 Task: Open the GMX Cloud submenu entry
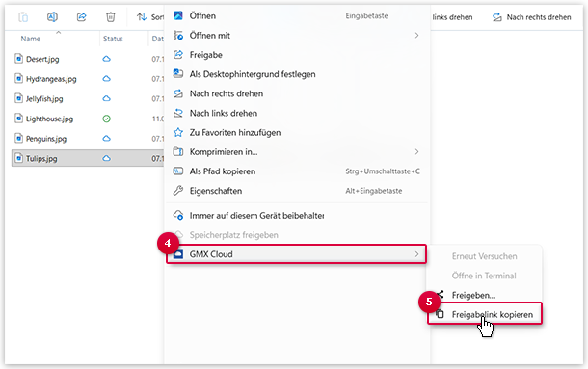tap(296, 254)
